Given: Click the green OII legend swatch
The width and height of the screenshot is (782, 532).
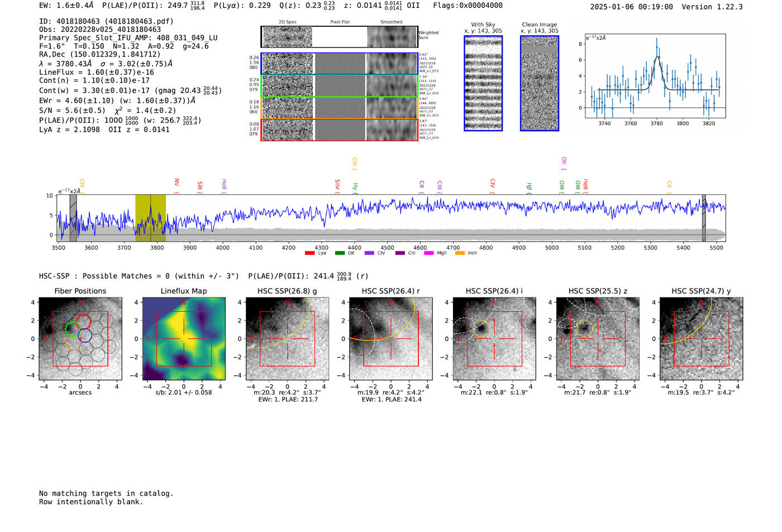Looking at the screenshot, I should pos(340,253).
